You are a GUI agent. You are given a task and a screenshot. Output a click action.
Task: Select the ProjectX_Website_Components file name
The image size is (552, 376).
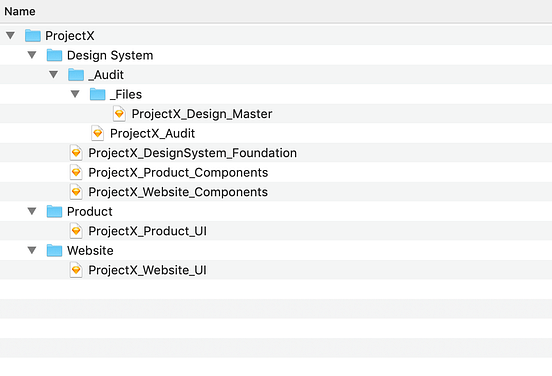pos(178,192)
